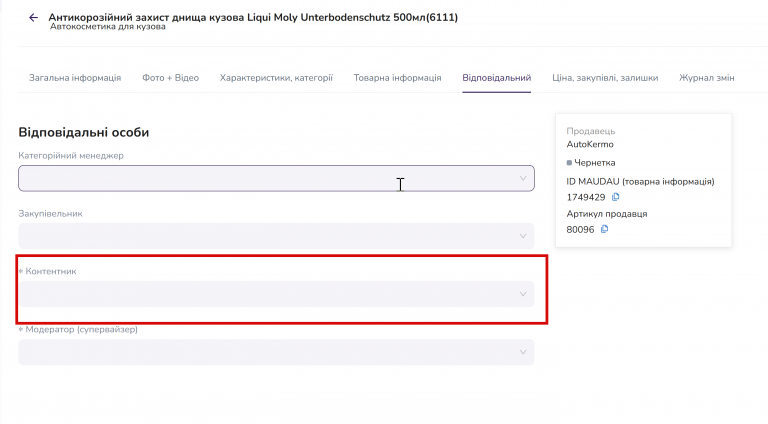The height and width of the screenshot is (424, 768).
Task: Open the Категорійний менеджер dropdown
Action: pos(276,178)
